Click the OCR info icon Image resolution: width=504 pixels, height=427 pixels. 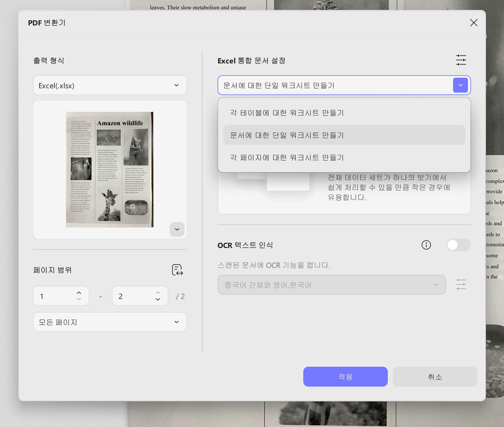click(x=426, y=245)
